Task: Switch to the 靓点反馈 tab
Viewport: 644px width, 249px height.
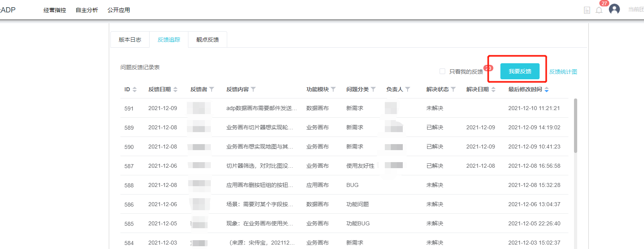Action: pos(208,40)
